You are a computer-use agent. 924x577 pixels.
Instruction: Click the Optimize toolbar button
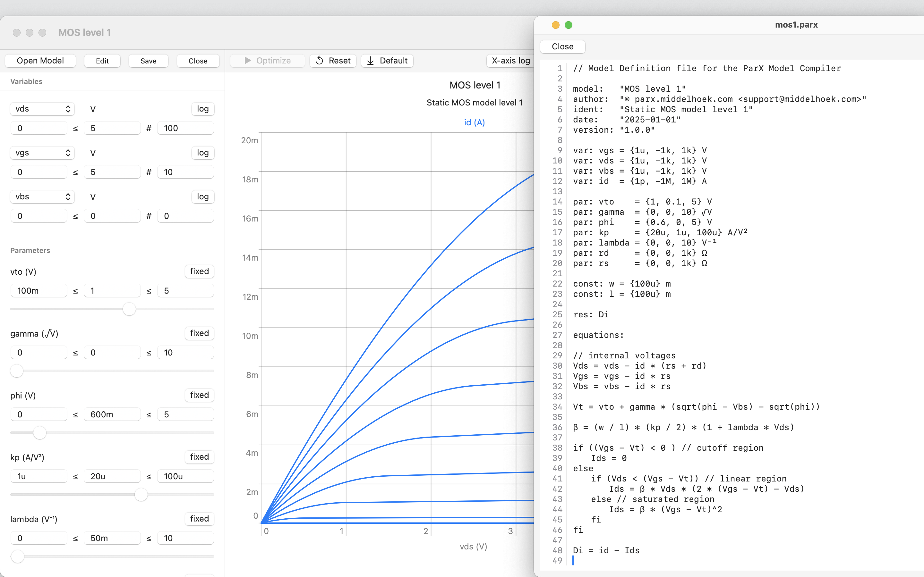pyautogui.click(x=267, y=61)
